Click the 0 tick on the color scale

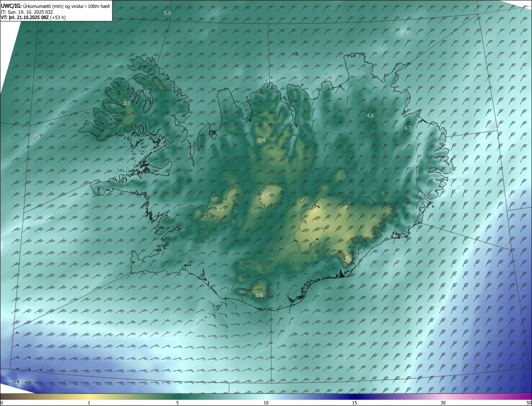point(2,403)
